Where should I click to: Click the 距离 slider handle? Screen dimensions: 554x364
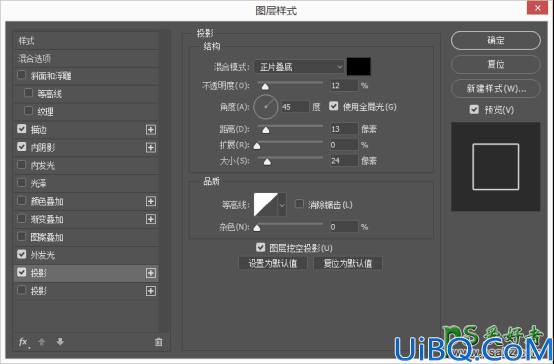click(x=266, y=130)
